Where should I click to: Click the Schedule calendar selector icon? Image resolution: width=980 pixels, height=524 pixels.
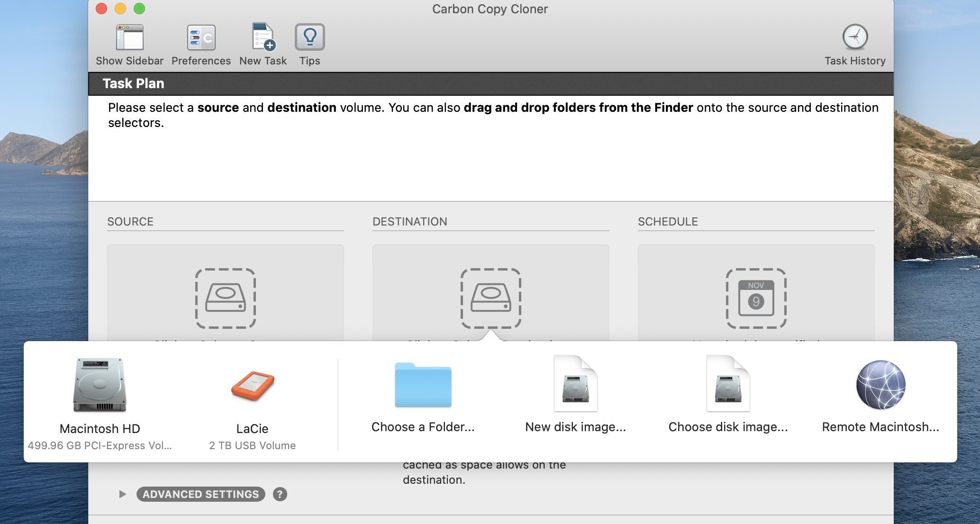coord(756,298)
